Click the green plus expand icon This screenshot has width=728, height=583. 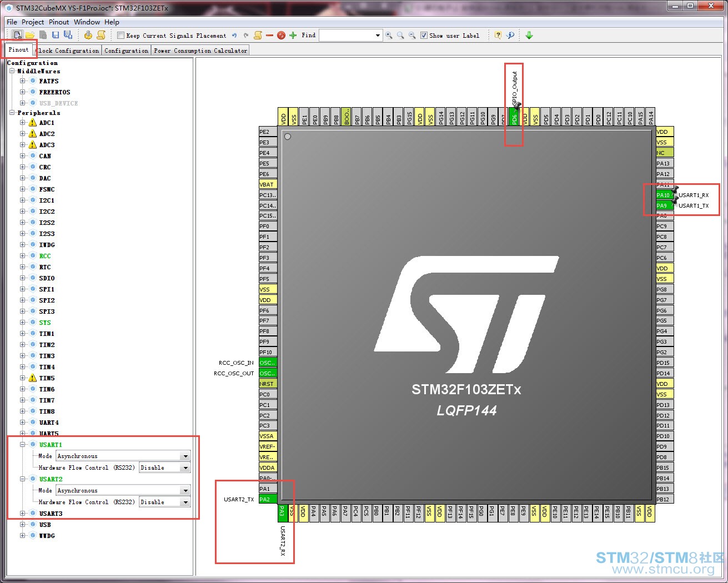point(293,36)
